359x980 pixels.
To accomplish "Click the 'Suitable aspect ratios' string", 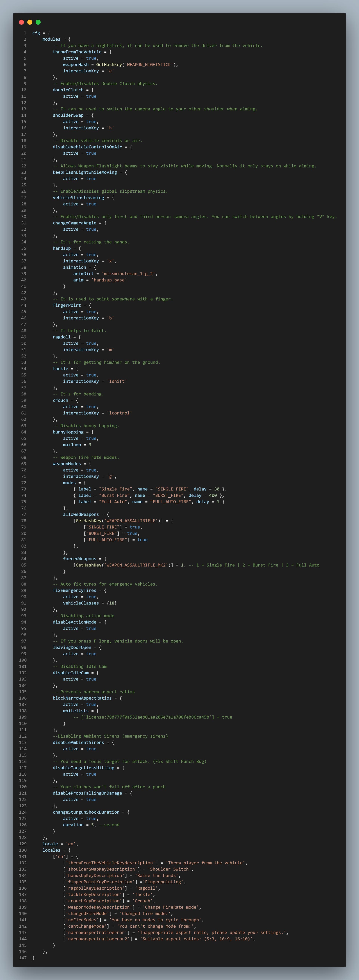I will click(x=196, y=939).
